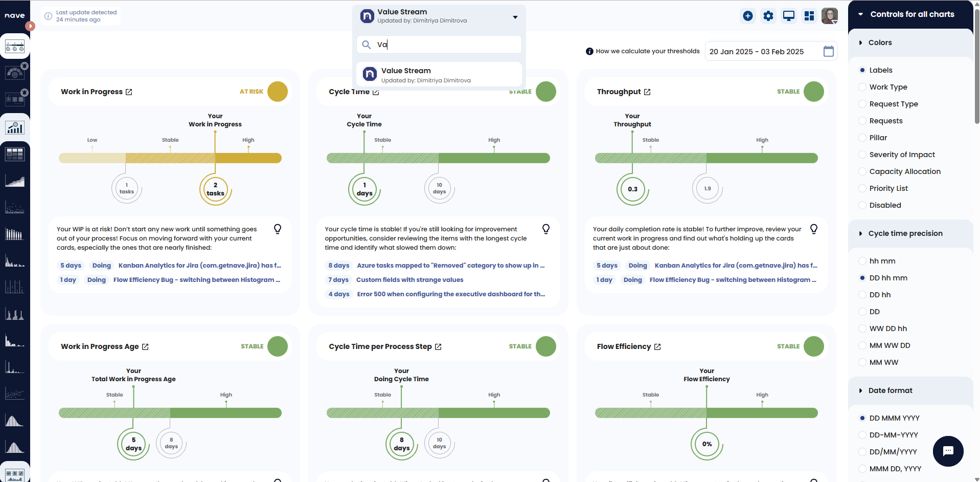Click the monitor display mode icon
The width and height of the screenshot is (980, 482).
pos(788,16)
